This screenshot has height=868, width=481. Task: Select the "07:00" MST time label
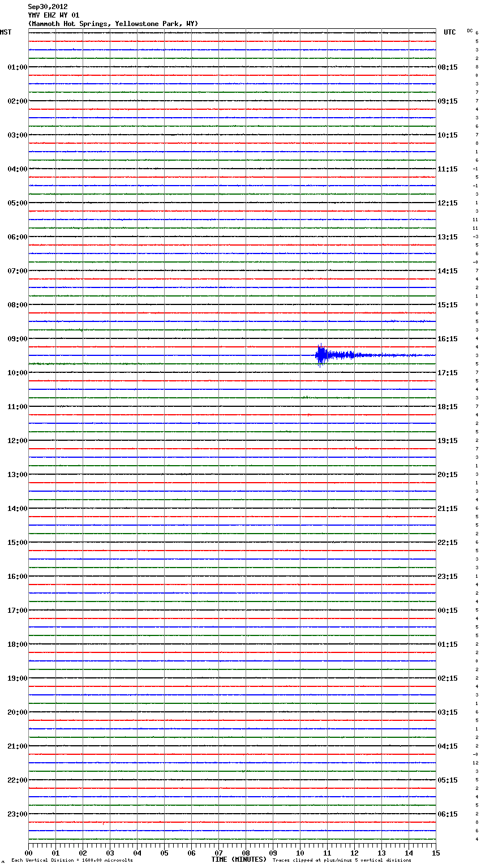tap(18, 271)
